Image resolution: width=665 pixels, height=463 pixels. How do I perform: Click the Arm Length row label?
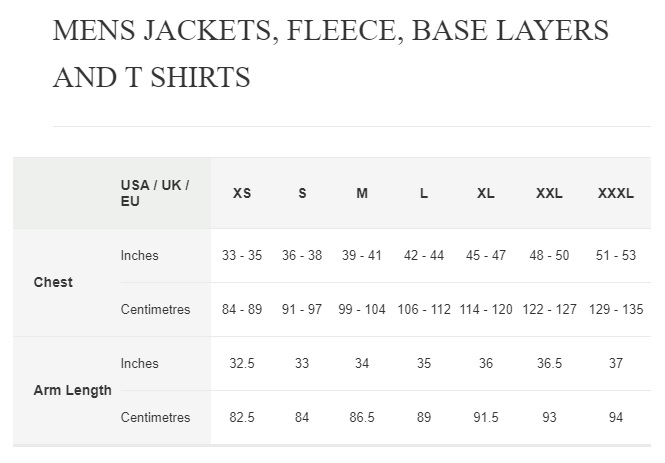73,390
